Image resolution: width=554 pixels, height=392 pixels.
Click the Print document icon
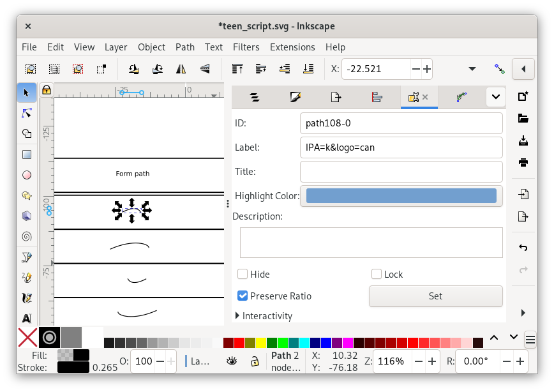(x=523, y=162)
